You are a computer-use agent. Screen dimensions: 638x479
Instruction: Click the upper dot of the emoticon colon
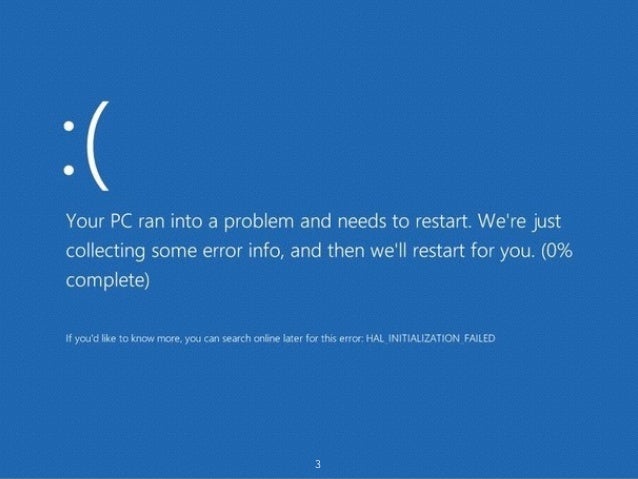click(69, 126)
